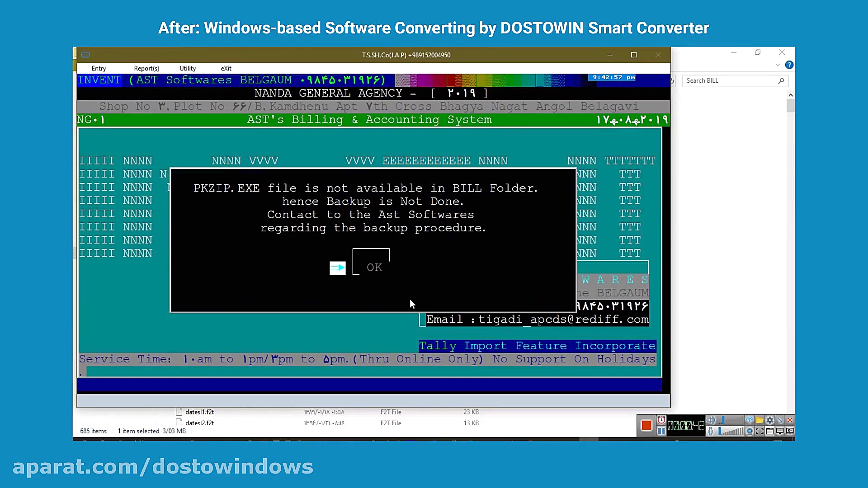This screenshot has width=868, height=488.
Task: Click the Explorer scrollbar up arrow
Action: tap(790, 95)
